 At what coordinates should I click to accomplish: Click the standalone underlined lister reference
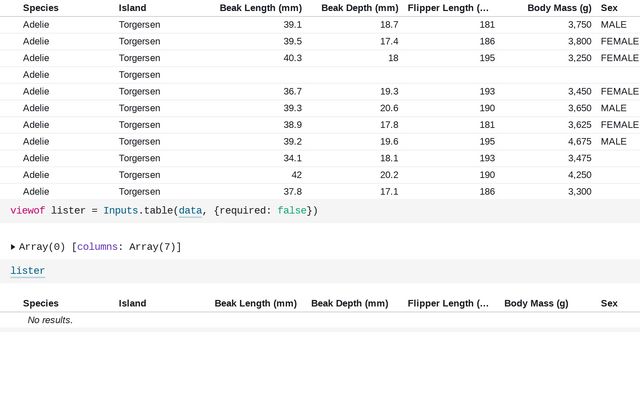[28, 271]
